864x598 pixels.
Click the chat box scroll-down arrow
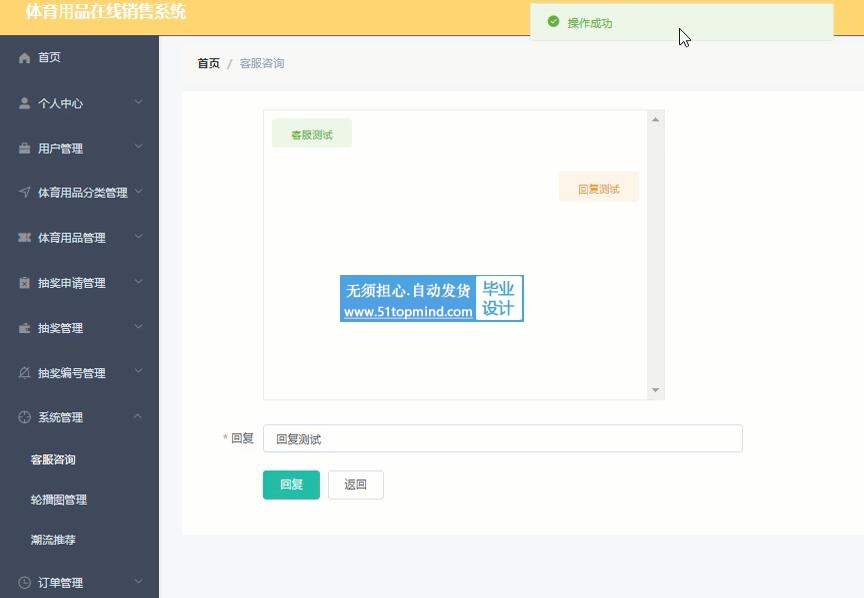(x=655, y=390)
